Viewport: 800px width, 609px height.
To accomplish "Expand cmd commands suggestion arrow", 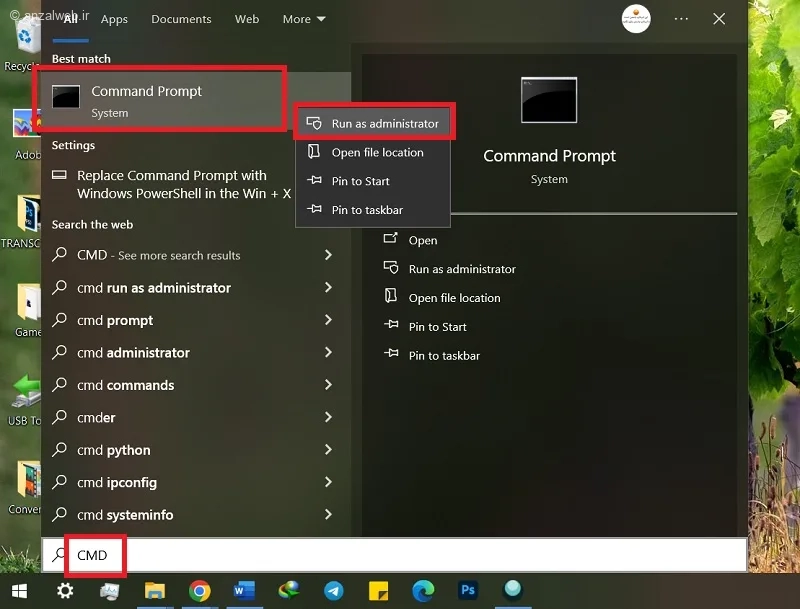I will [x=329, y=385].
